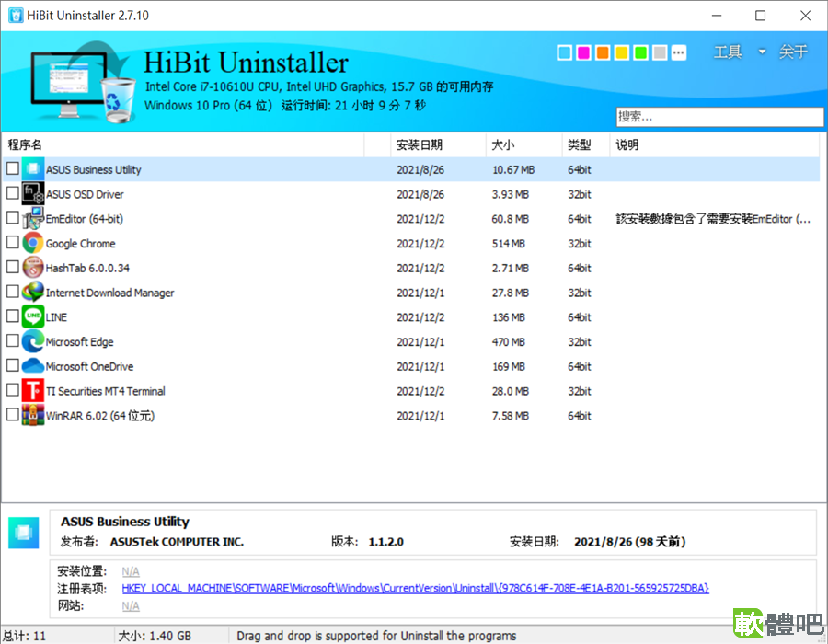828x644 pixels.
Task: Select the WinRAR 6.02 (64 位元) row name
Action: pyautogui.click(x=99, y=416)
